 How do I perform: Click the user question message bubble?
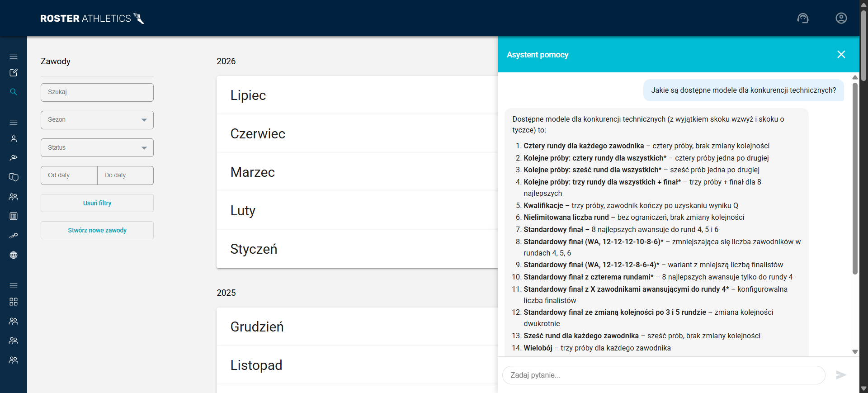(744, 90)
